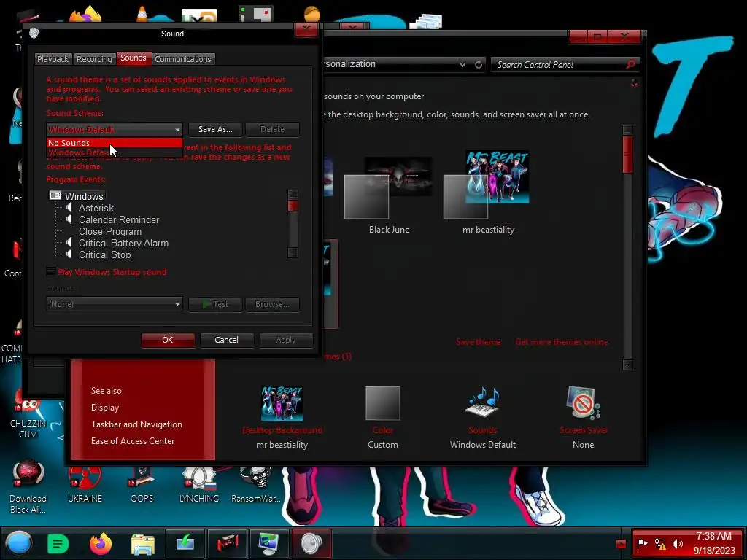The height and width of the screenshot is (560, 747).
Task: Switch to the Personalization monitor taskbar button
Action: tap(269, 543)
